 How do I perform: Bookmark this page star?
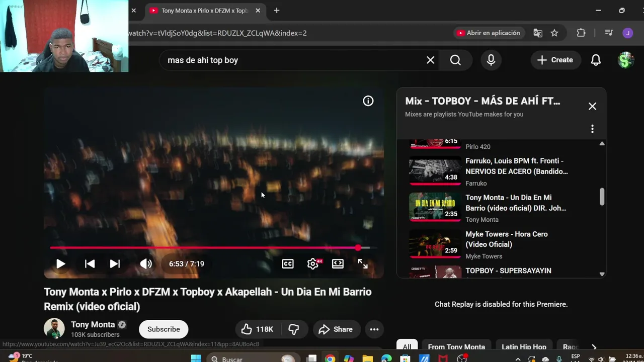click(554, 33)
